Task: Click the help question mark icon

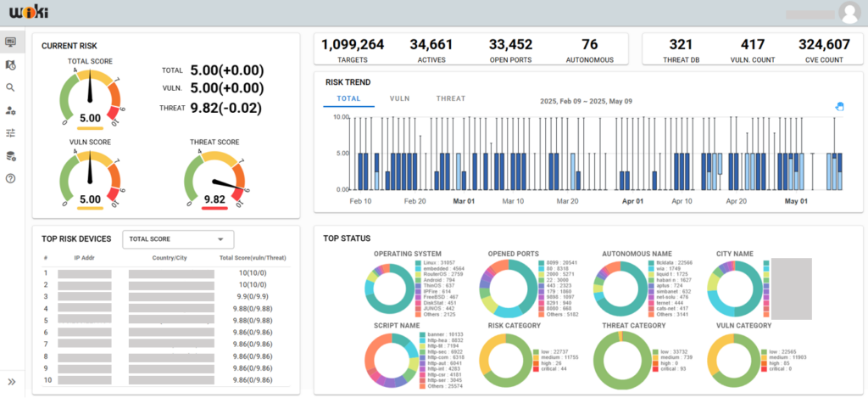Action: (x=11, y=179)
